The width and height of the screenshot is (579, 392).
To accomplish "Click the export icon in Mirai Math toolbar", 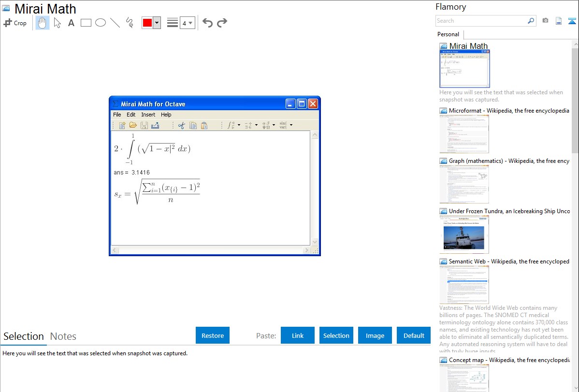I will click(155, 126).
